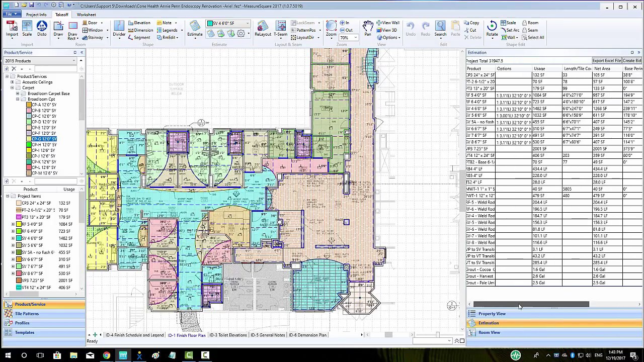This screenshot has height=362, width=644.
Task: Click the Rotate shape tool
Action: click(492, 29)
